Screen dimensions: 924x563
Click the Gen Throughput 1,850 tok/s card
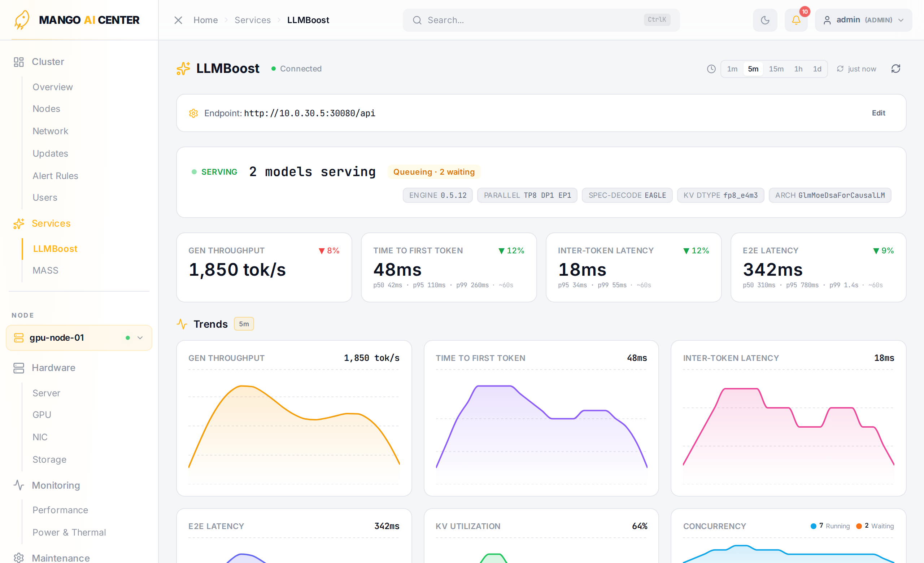264,267
